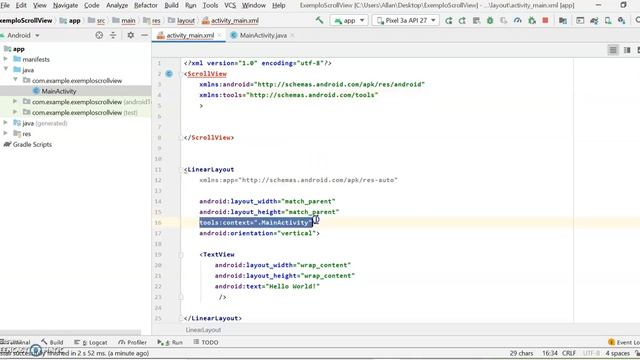Open the Run tool window

pos(171,342)
